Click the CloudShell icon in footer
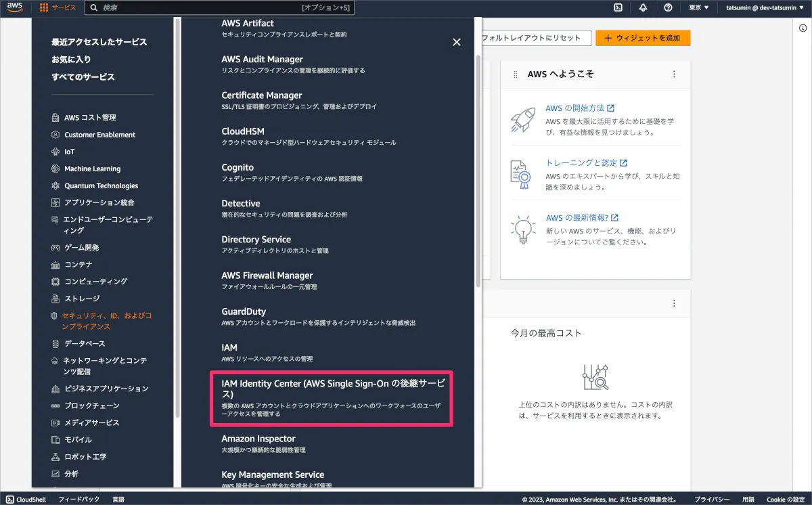This screenshot has width=812, height=505. (9, 499)
